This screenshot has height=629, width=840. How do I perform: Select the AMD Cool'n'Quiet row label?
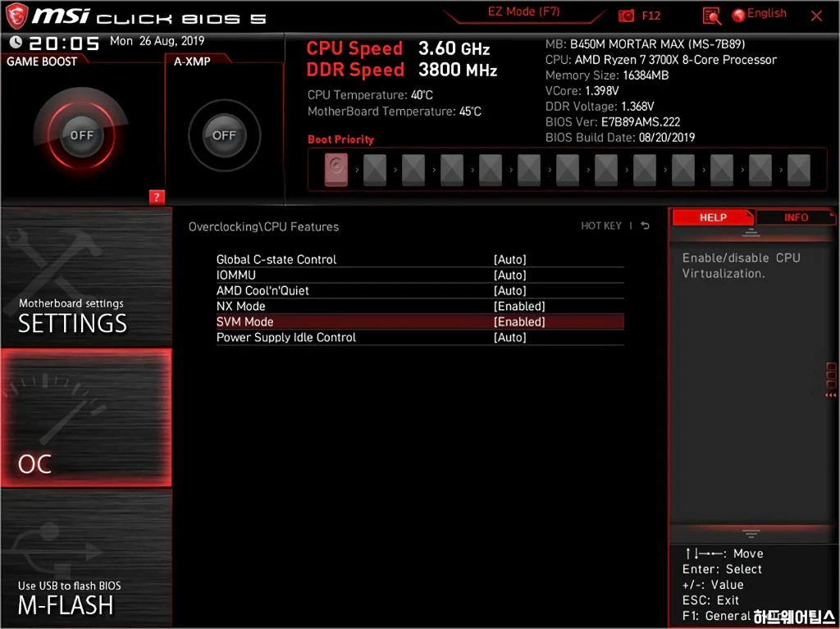coord(262,290)
